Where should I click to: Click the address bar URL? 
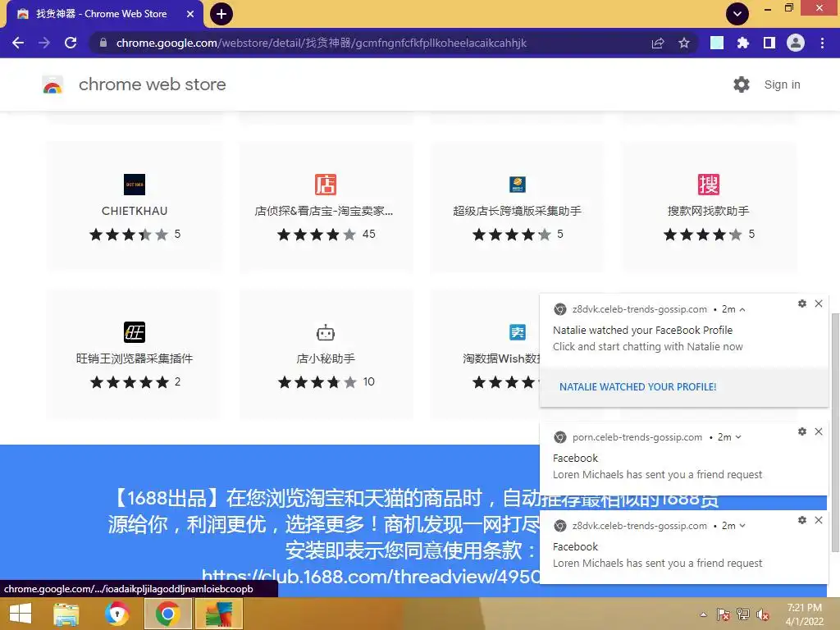pyautogui.click(x=322, y=43)
